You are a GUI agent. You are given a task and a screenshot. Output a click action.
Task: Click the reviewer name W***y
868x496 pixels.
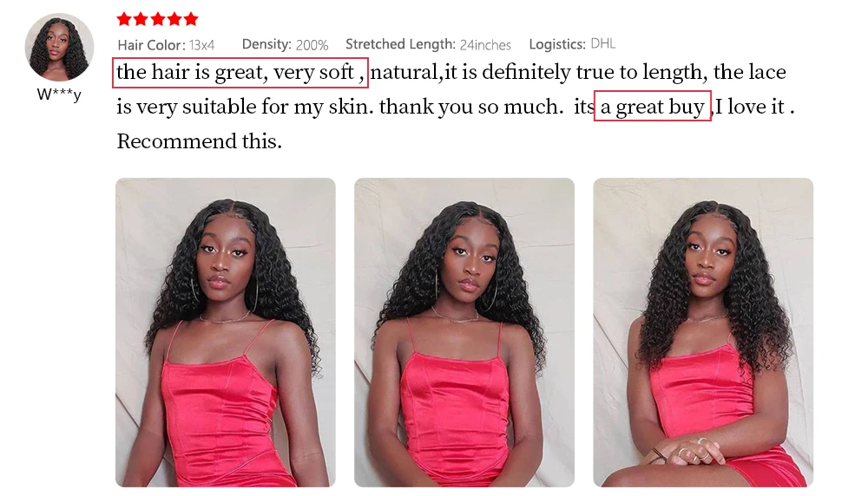(x=59, y=95)
